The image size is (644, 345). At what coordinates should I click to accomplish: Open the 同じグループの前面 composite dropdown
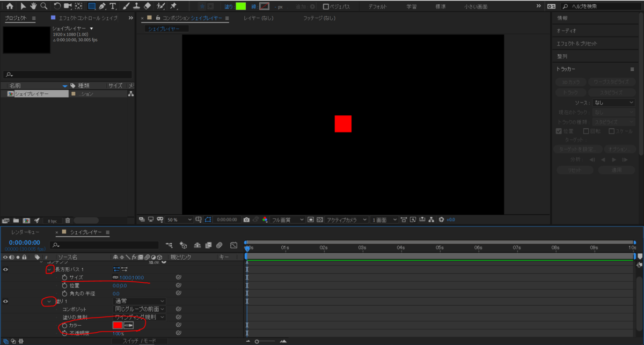click(x=140, y=310)
